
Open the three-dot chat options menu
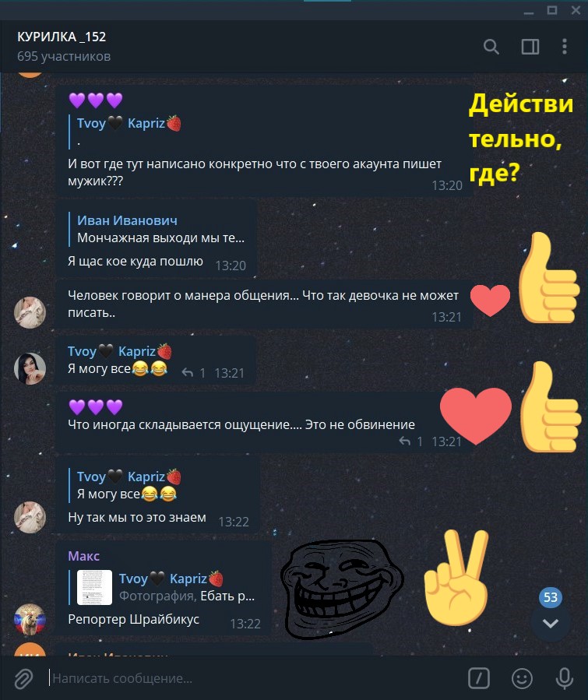click(x=565, y=47)
